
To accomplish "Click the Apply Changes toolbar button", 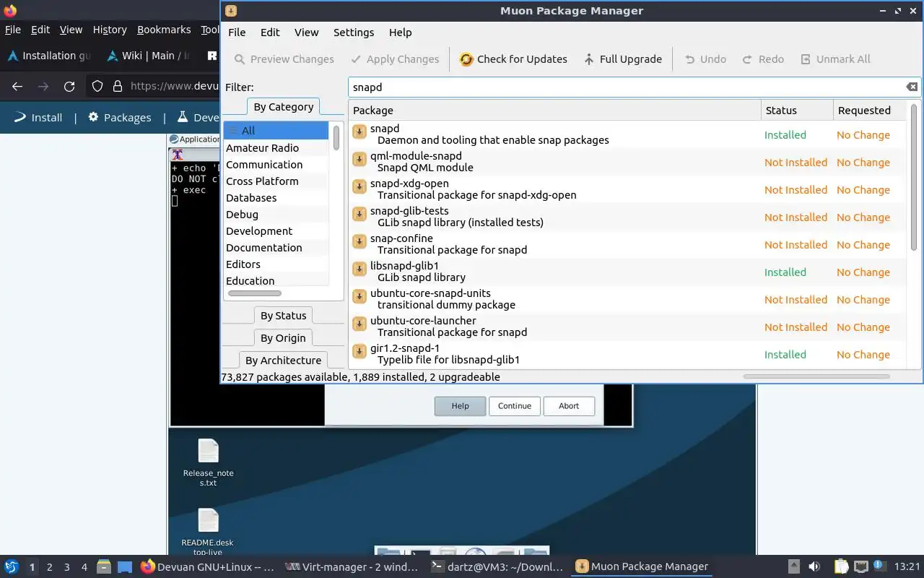I will 395,59.
